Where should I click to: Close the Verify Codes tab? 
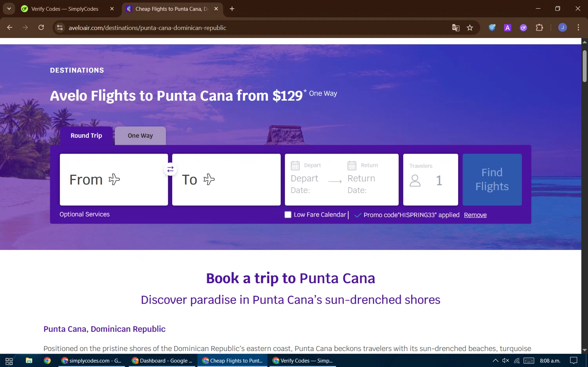click(x=112, y=9)
